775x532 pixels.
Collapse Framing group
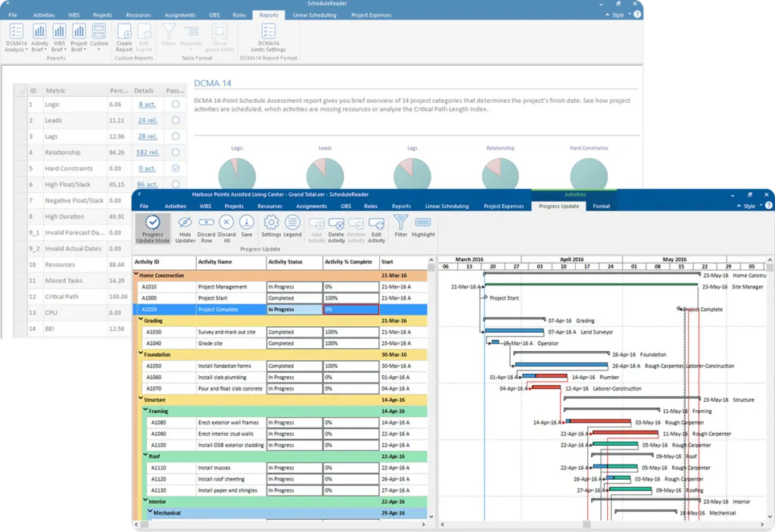tap(145, 410)
